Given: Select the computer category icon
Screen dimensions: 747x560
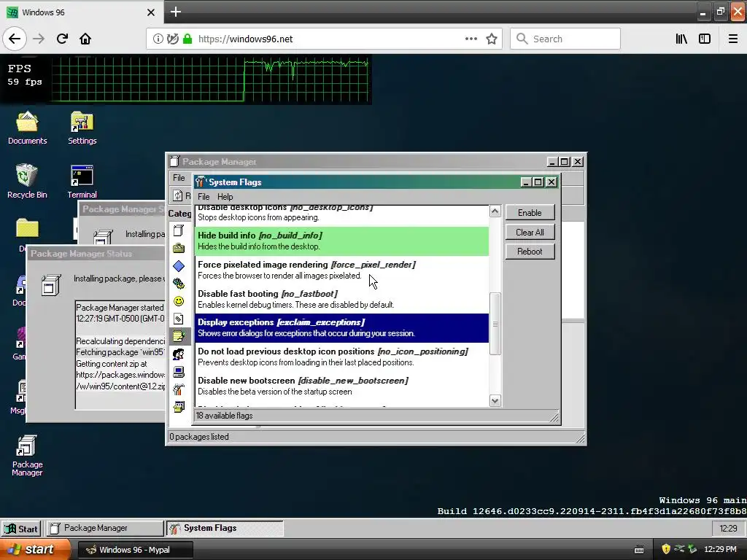Looking at the screenshot, I should (x=179, y=372).
